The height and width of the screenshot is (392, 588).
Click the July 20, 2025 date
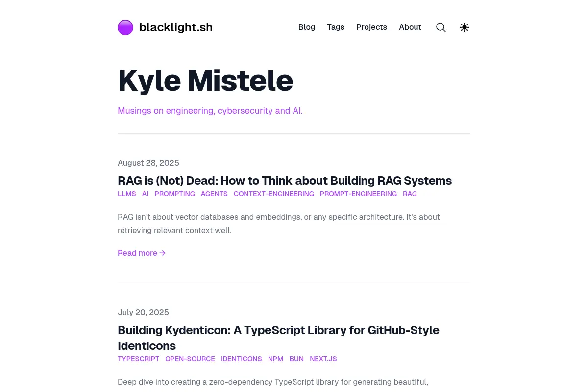(x=143, y=312)
